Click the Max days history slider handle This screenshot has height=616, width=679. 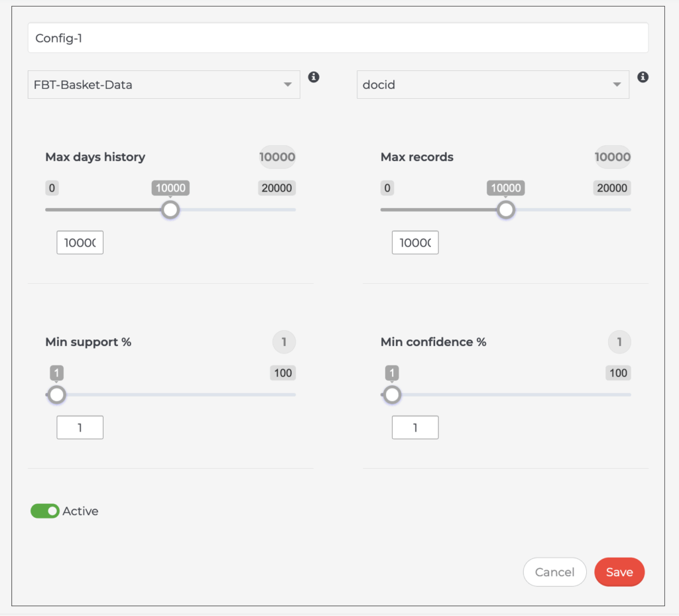point(171,210)
